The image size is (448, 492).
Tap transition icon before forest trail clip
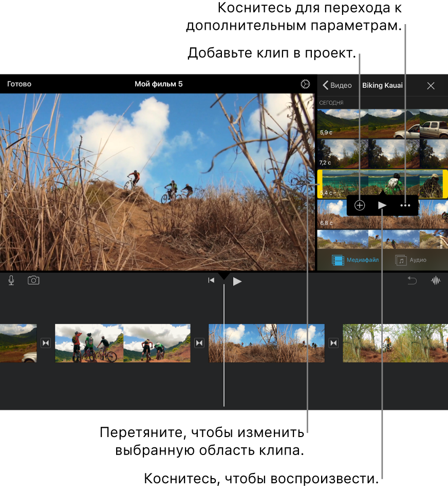click(x=333, y=343)
